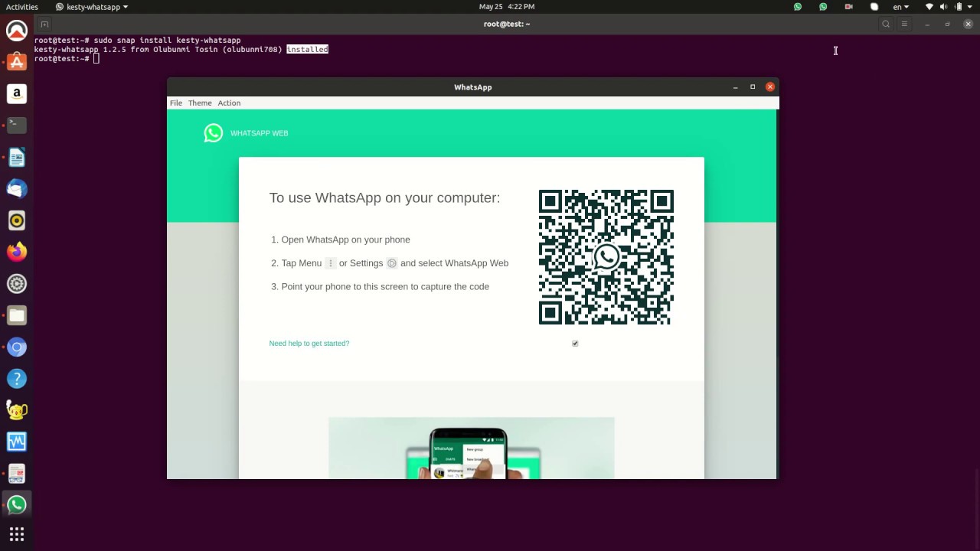Click the WhatsApp logo in the green header
The width and height of the screenshot is (980, 551).
click(214, 133)
